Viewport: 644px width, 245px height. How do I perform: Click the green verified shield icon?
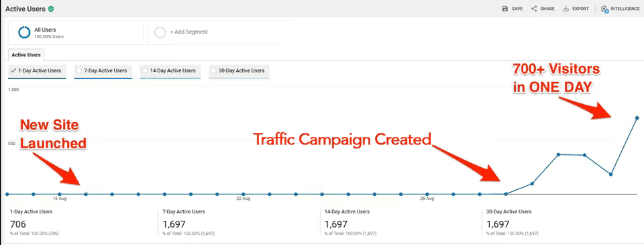coord(51,9)
